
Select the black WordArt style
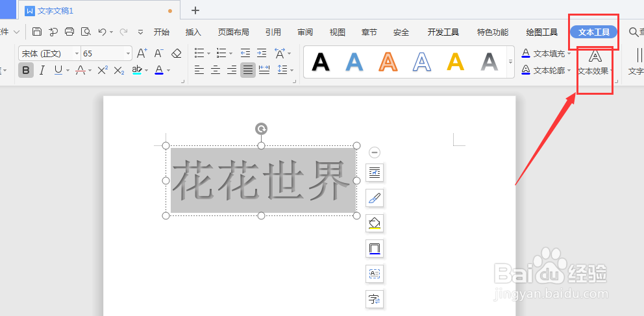[321, 62]
